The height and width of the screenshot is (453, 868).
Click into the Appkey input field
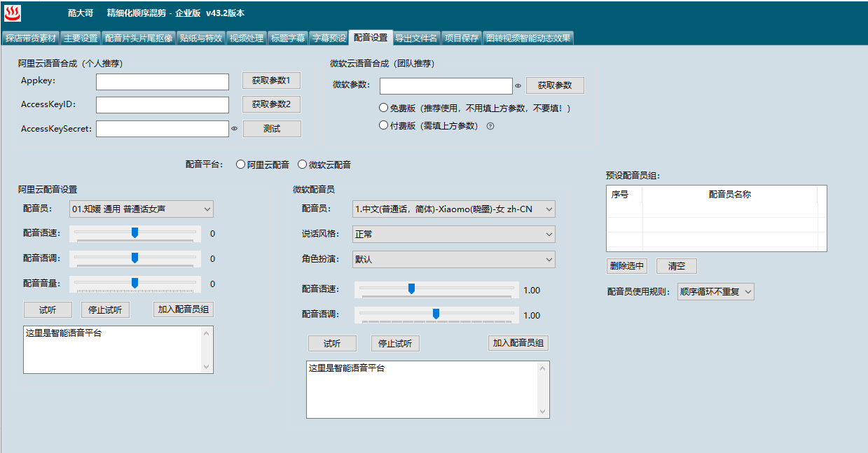coord(163,82)
